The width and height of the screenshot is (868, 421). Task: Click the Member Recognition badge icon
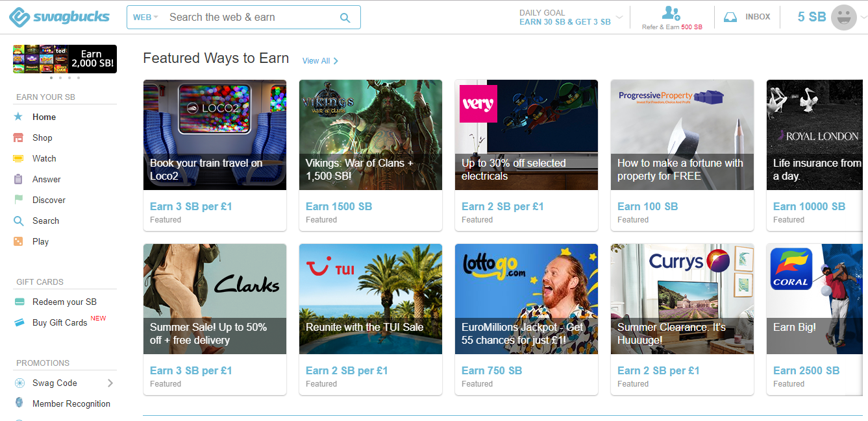click(19, 403)
